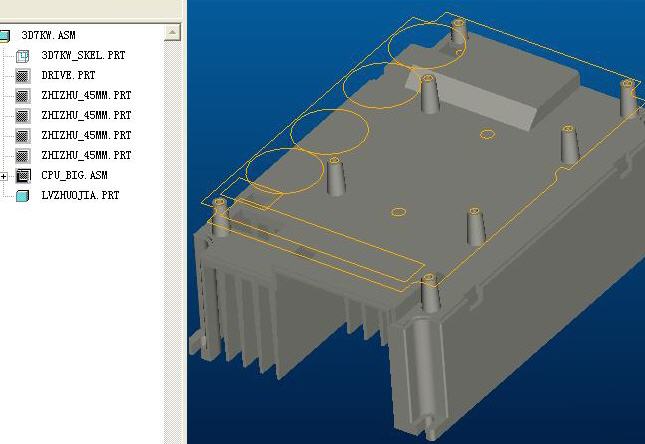Select the LVZHUOJIA.PRT label
645x444 pixels.
tap(81, 195)
